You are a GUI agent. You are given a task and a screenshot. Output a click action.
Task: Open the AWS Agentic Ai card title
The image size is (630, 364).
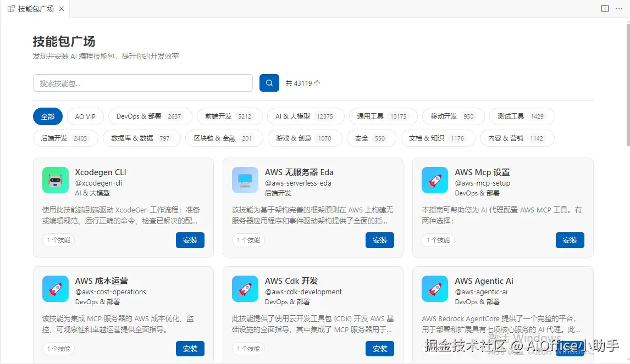pos(484,281)
